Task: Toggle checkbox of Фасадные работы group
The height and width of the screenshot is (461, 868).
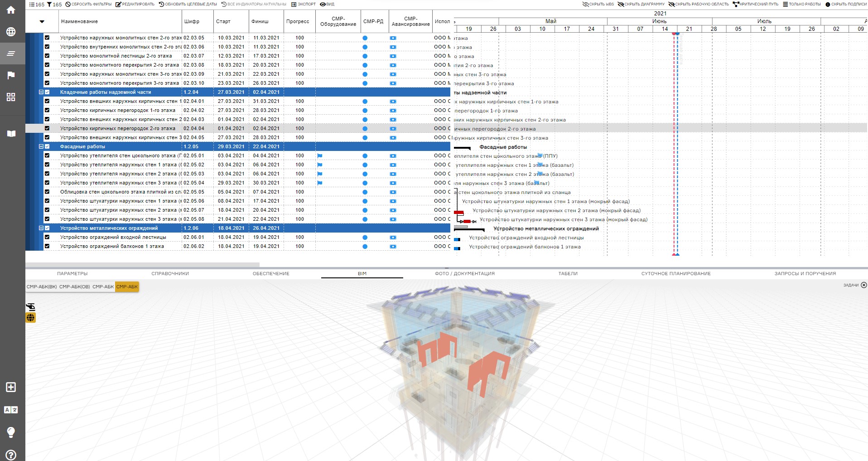Action: tap(47, 146)
